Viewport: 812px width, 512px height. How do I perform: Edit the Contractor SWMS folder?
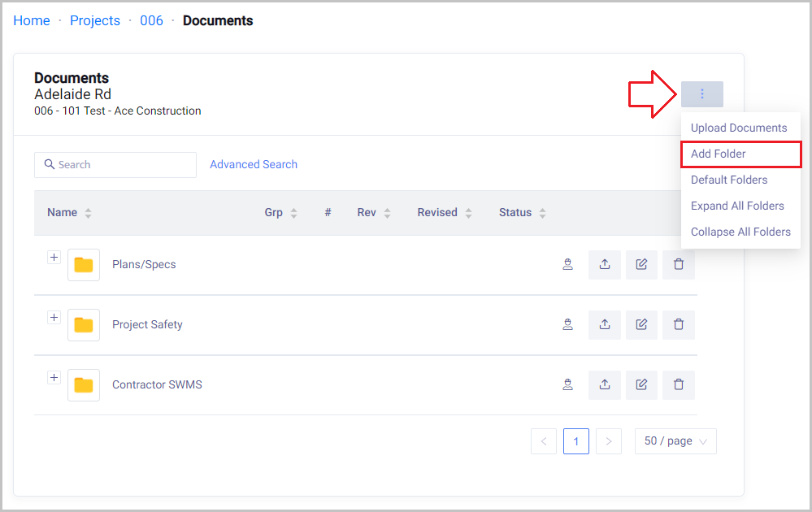pos(641,385)
